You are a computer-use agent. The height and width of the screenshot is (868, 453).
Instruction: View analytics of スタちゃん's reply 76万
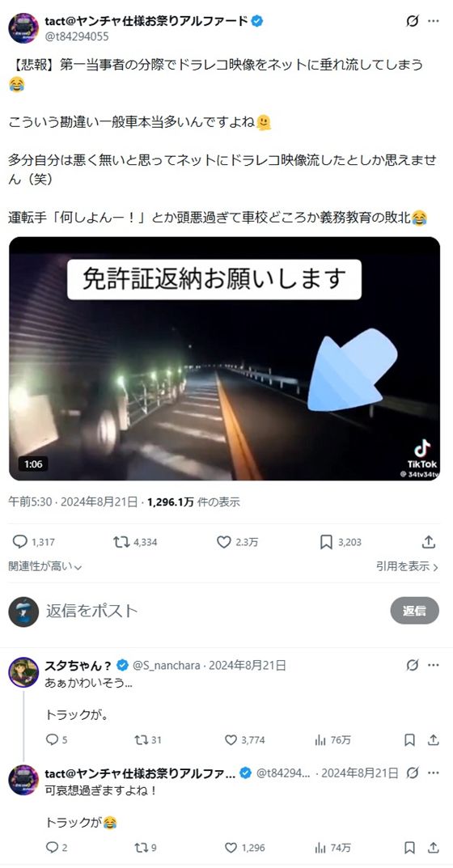click(320, 740)
